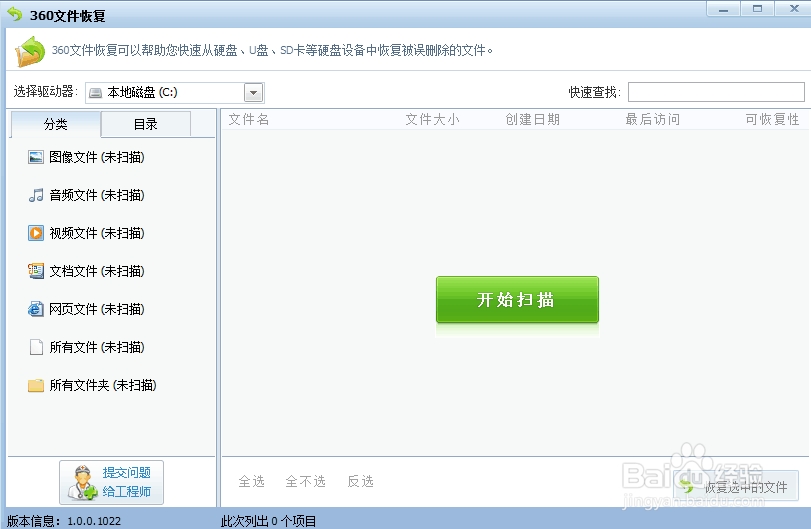Maximize the 360文件恢复 window
The width and height of the screenshot is (811, 529).
(757, 9)
